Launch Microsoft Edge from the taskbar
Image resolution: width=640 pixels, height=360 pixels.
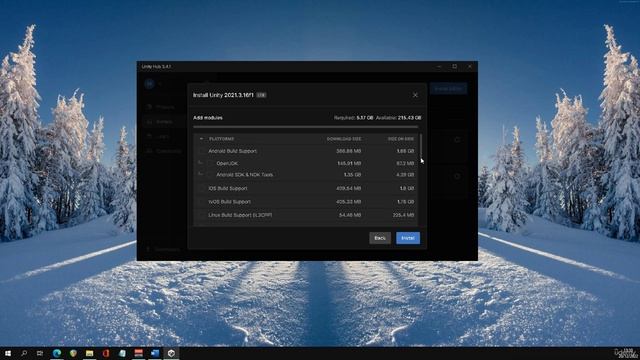[x=57, y=353]
